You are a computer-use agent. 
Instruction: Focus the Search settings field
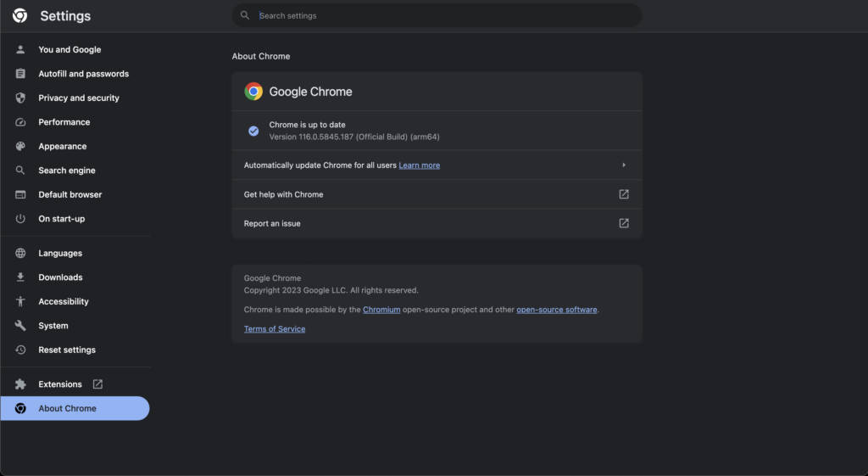coord(437,15)
